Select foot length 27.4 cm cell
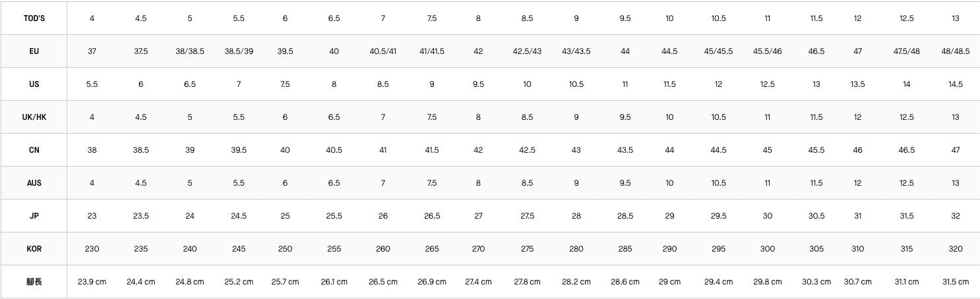980x299 pixels. point(478,282)
